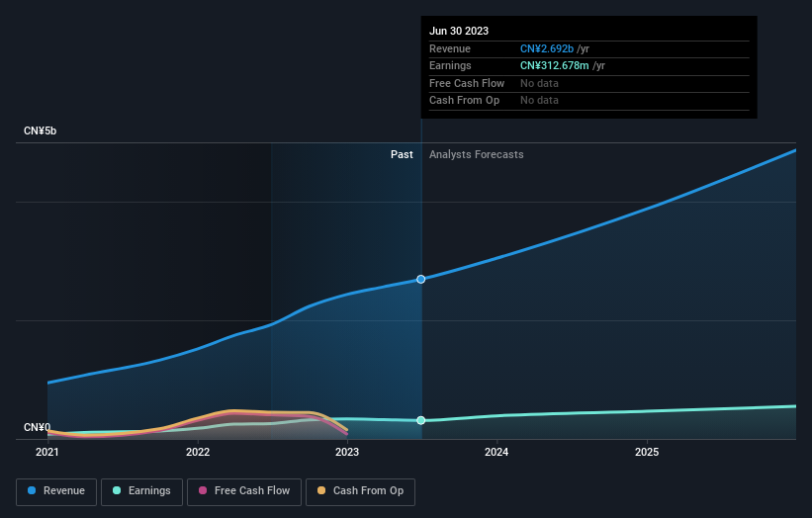Toggle the Earnings legend series
The height and width of the screenshot is (518, 812).
(x=141, y=491)
